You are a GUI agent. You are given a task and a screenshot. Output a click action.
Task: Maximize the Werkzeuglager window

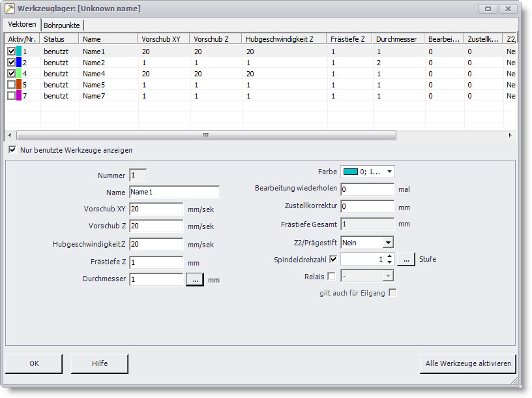pos(487,8)
